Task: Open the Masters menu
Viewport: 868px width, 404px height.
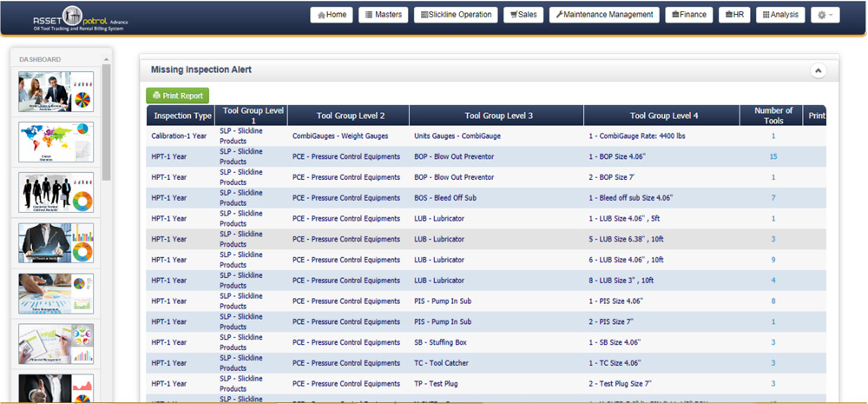Action: point(383,15)
